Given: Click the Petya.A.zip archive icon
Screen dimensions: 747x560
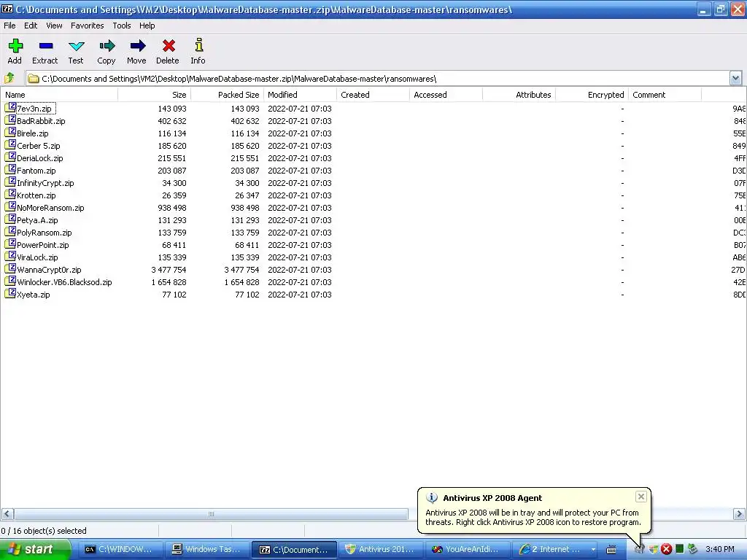Looking at the screenshot, I should click(10, 219).
